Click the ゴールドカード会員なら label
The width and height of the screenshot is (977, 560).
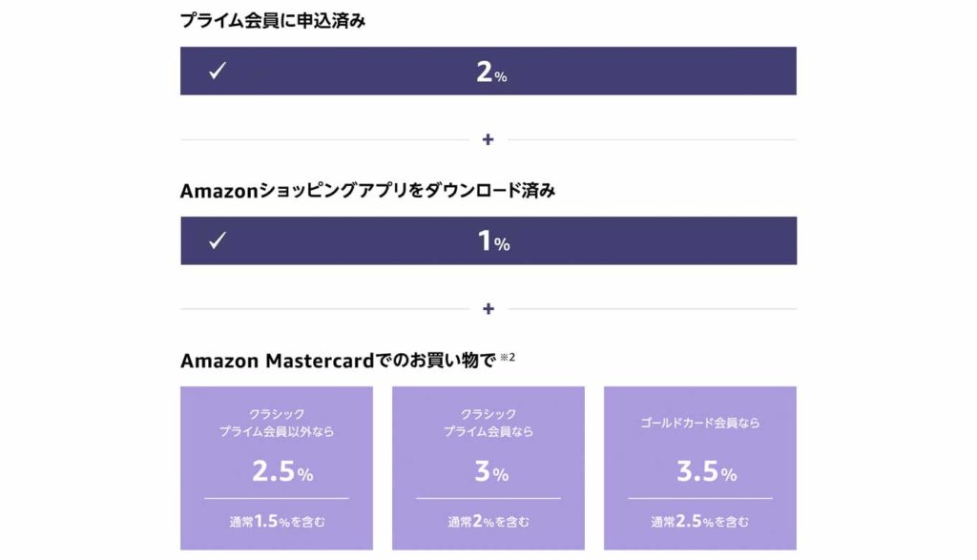[x=699, y=423]
